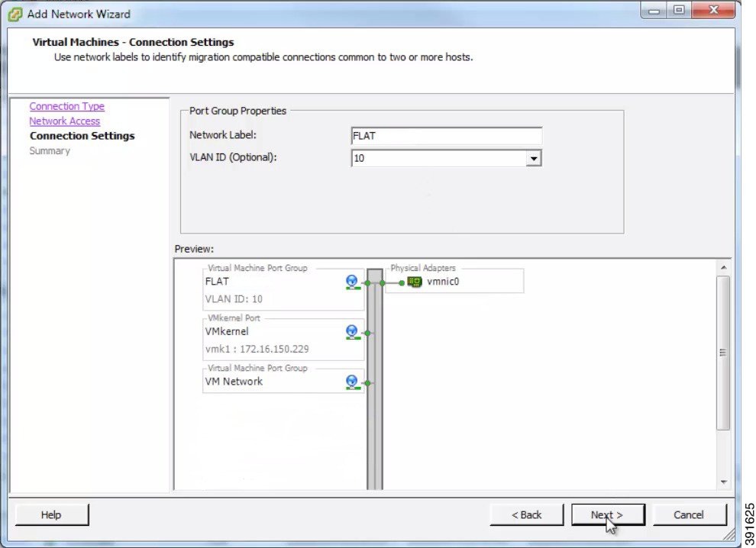Click the 'Physical Adapters' group label
The width and height of the screenshot is (756, 548).
pyautogui.click(x=423, y=268)
